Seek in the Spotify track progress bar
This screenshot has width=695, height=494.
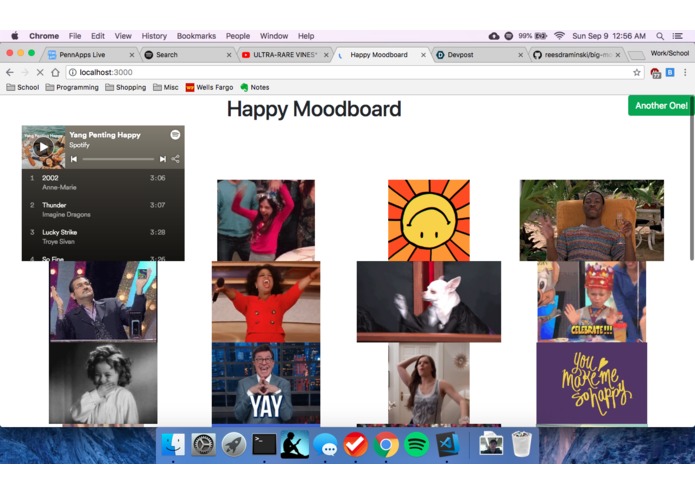click(118, 159)
